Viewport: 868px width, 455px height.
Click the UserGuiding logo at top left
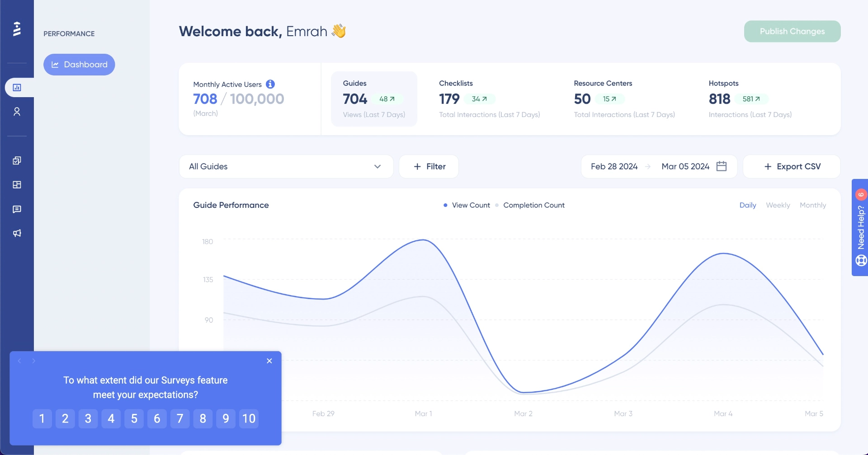pos(17,28)
